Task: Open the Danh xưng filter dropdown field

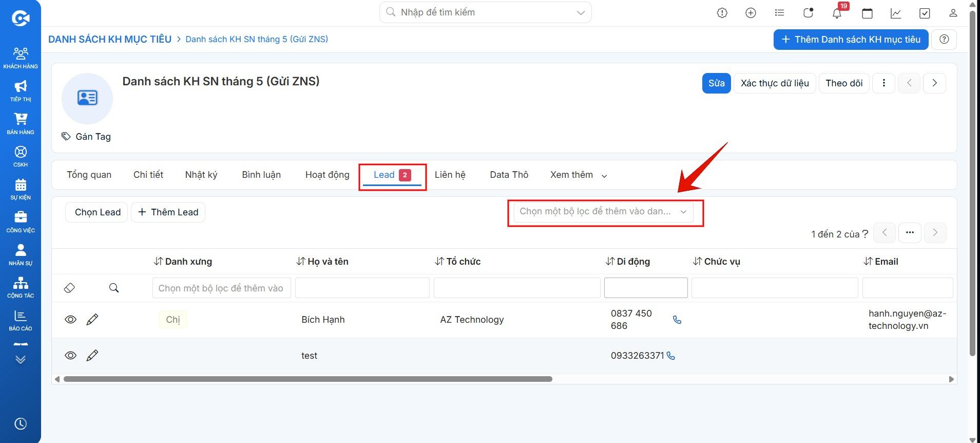Action: [222, 288]
